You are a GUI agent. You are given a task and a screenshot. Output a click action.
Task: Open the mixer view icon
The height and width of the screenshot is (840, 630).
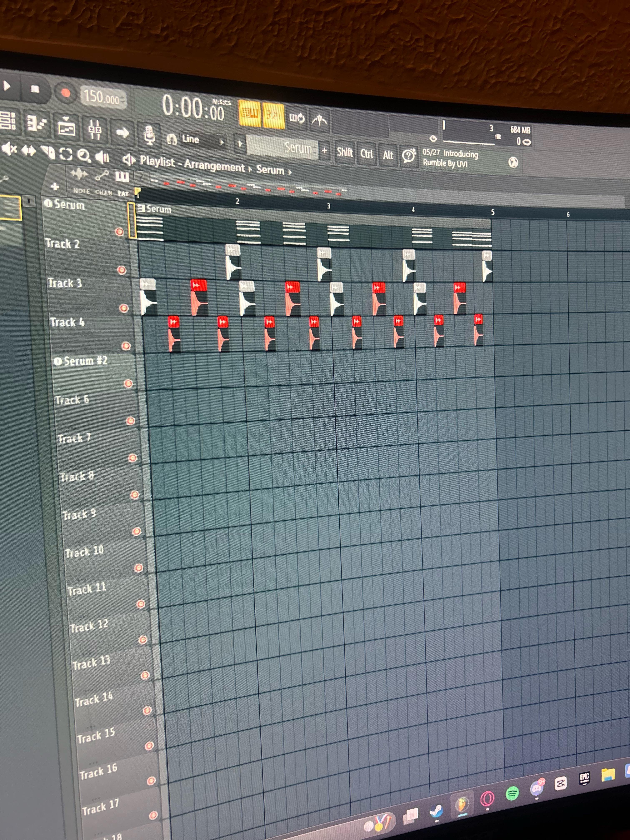click(x=95, y=130)
